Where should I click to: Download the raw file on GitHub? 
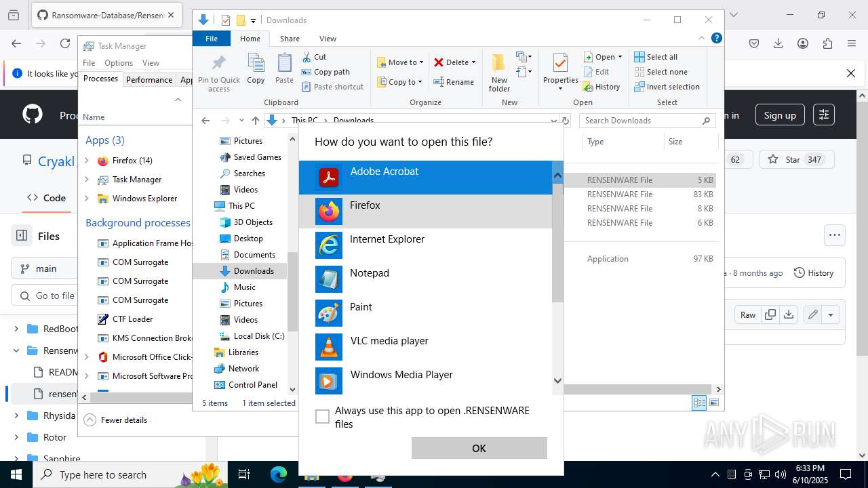pos(788,314)
